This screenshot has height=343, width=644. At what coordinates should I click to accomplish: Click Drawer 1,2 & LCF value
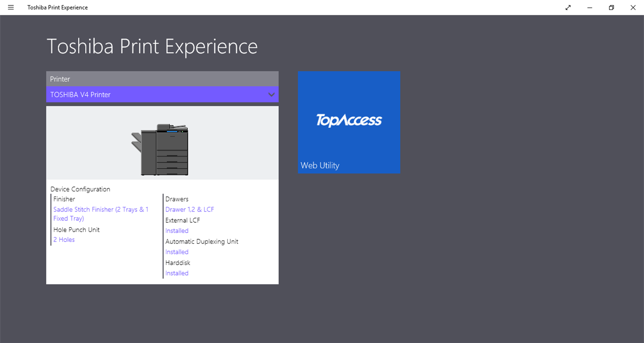coord(190,209)
